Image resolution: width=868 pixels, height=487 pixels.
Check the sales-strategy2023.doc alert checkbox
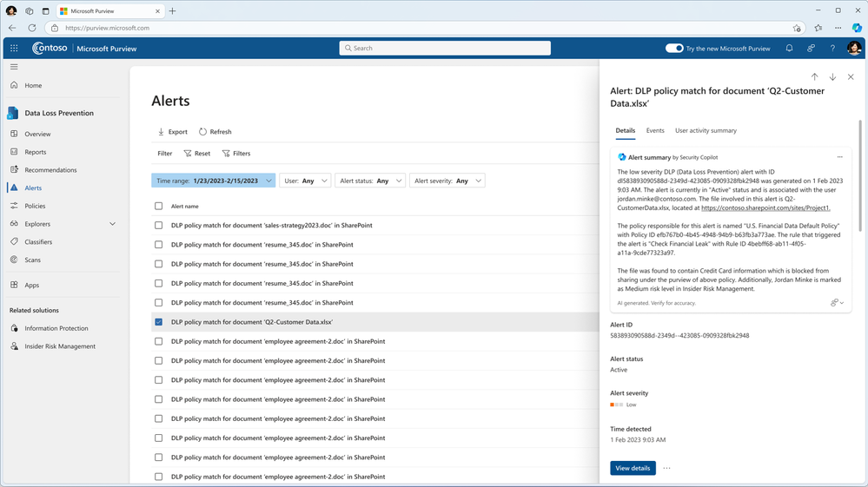[x=159, y=226]
